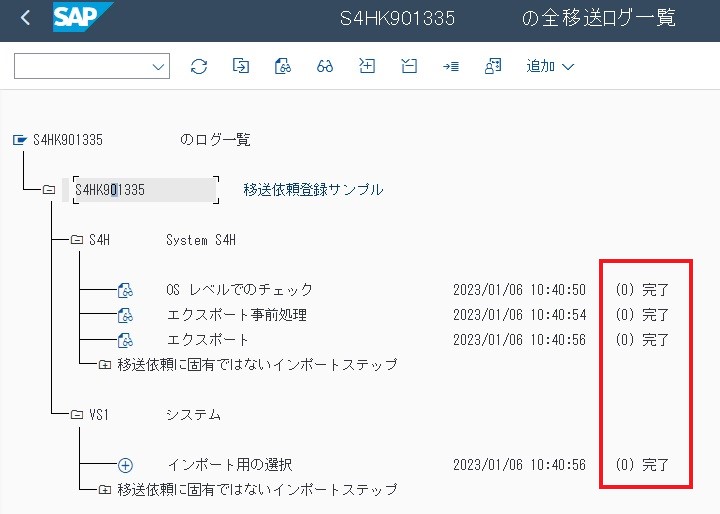Screen dimensions: 720x514
Task: Open the 追加 dropdown menu
Action: pyautogui.click(x=551, y=66)
